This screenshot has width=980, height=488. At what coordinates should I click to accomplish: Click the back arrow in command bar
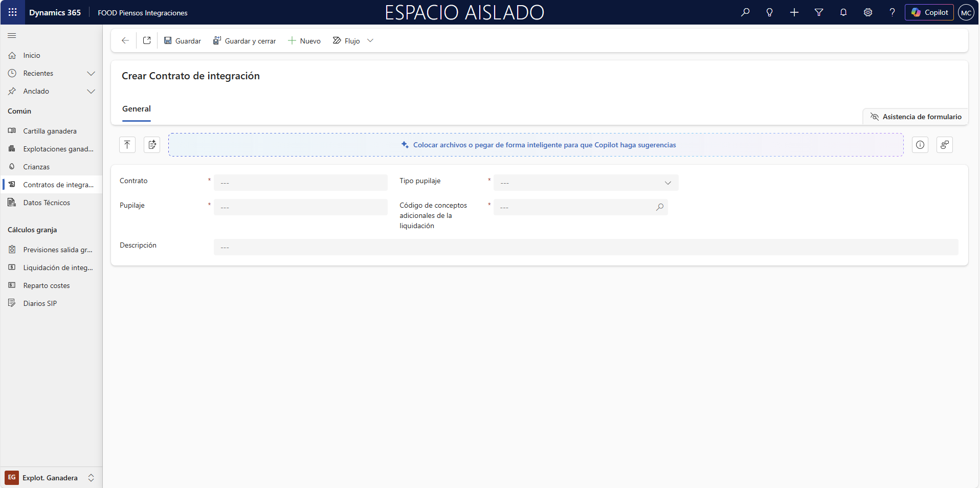125,40
